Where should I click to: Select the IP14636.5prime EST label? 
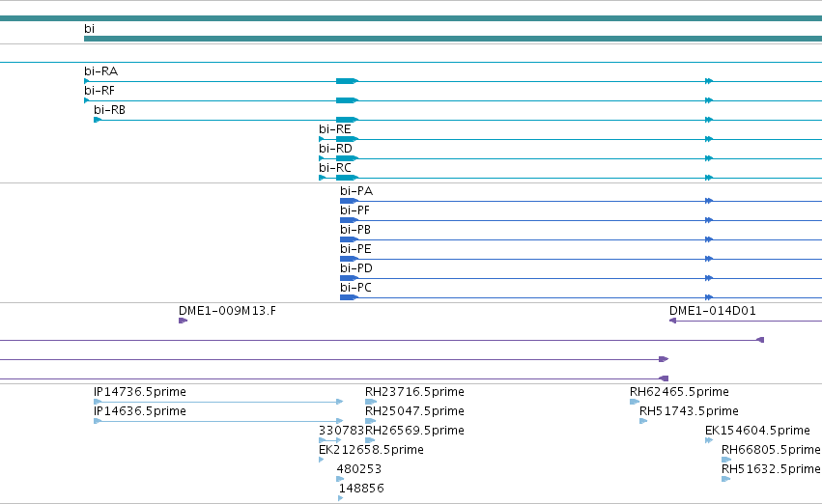pyautogui.click(x=139, y=411)
